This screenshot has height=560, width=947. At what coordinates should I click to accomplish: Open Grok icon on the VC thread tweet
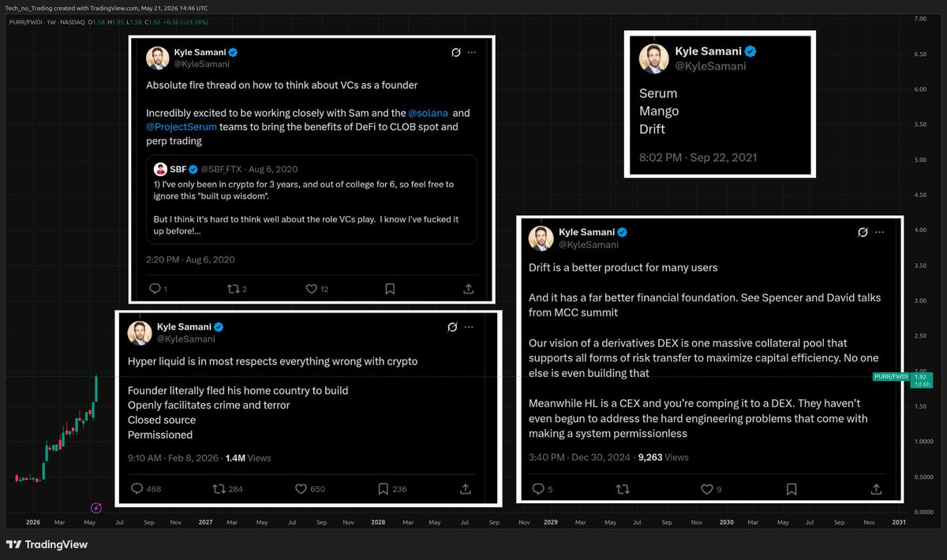(x=455, y=53)
